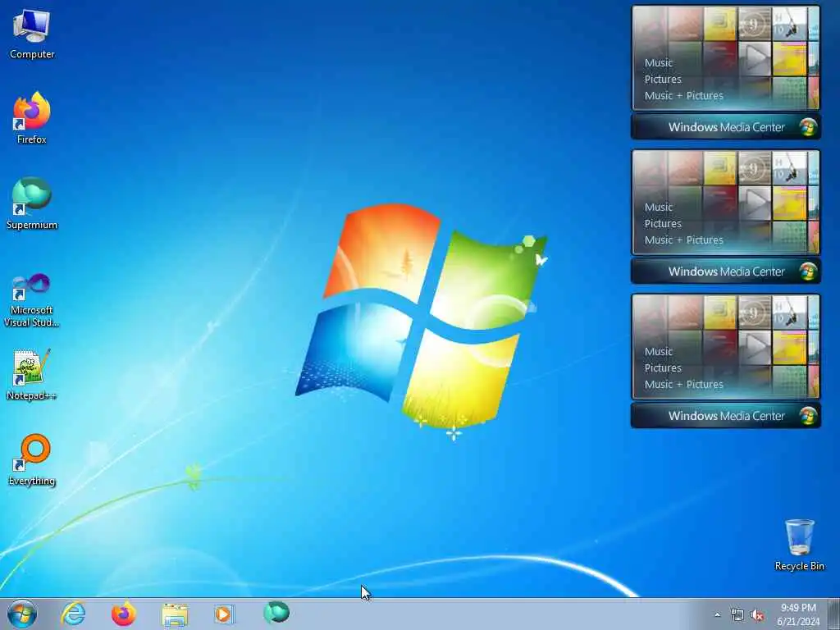The image size is (840, 630).
Task: Launch Supermium from the taskbar
Action: 276,613
